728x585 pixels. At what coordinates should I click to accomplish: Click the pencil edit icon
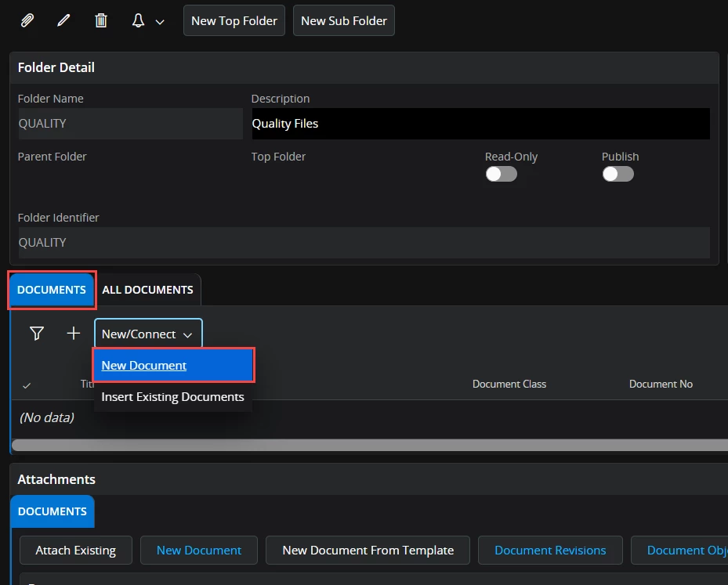pyautogui.click(x=64, y=20)
